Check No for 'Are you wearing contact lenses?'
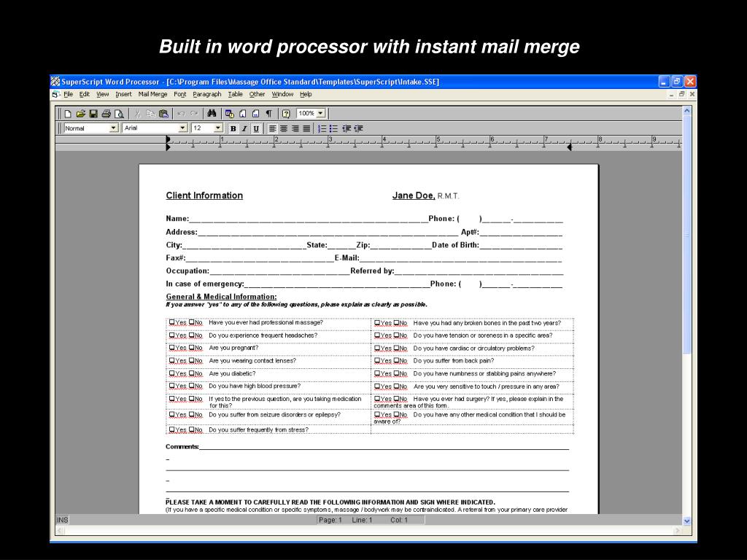747x560 pixels. pyautogui.click(x=192, y=360)
